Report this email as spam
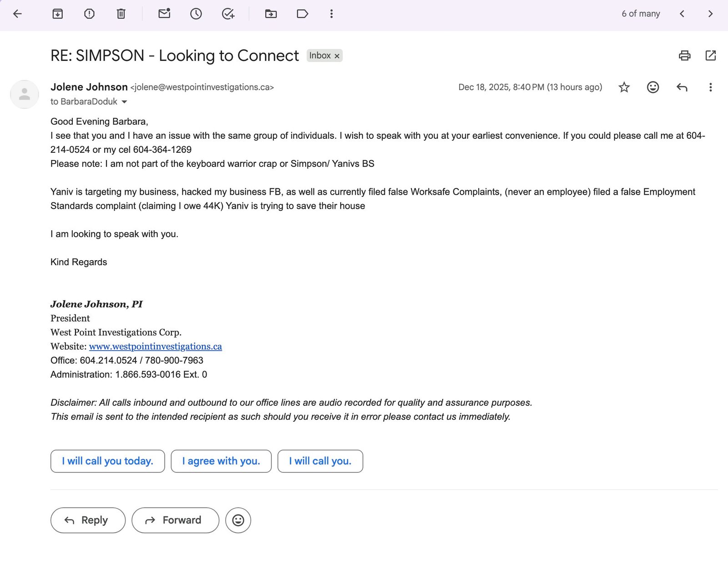The width and height of the screenshot is (728, 565). tap(89, 14)
